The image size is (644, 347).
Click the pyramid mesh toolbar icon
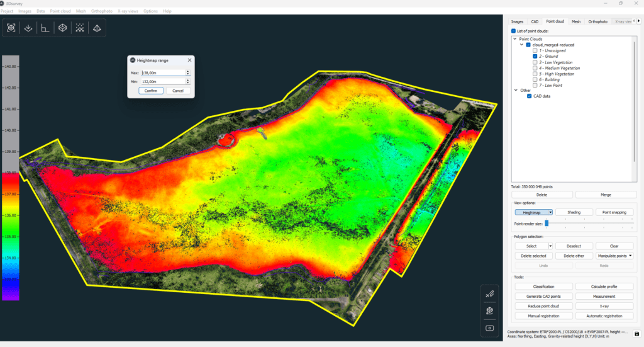(97, 28)
